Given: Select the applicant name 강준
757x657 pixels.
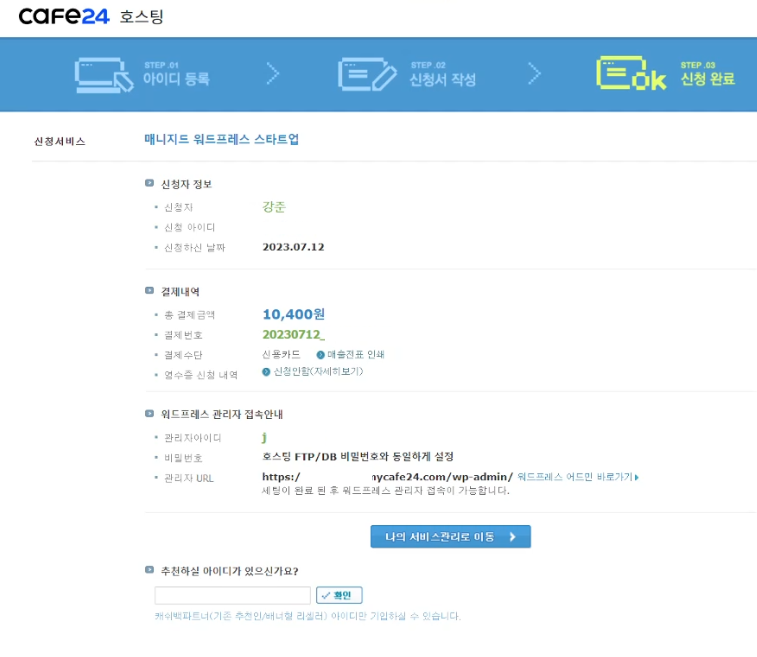Looking at the screenshot, I should pyautogui.click(x=274, y=207).
